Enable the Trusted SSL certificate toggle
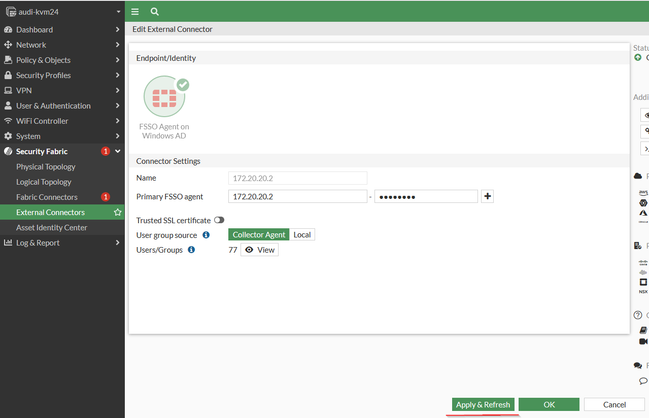649x418 pixels. [x=219, y=220]
